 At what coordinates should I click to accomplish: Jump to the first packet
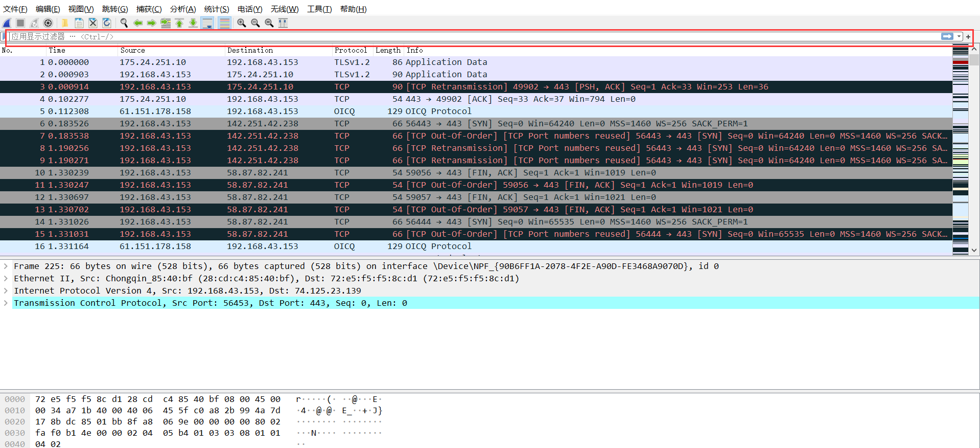coord(179,23)
